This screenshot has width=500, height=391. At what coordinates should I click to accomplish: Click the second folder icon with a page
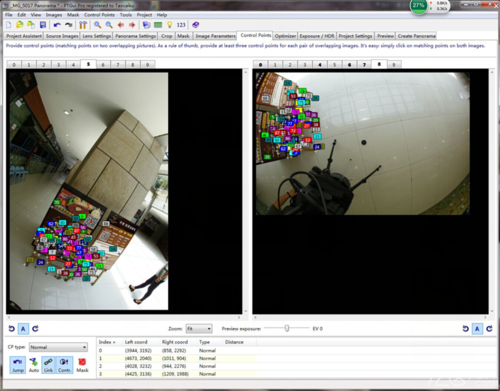31,25
